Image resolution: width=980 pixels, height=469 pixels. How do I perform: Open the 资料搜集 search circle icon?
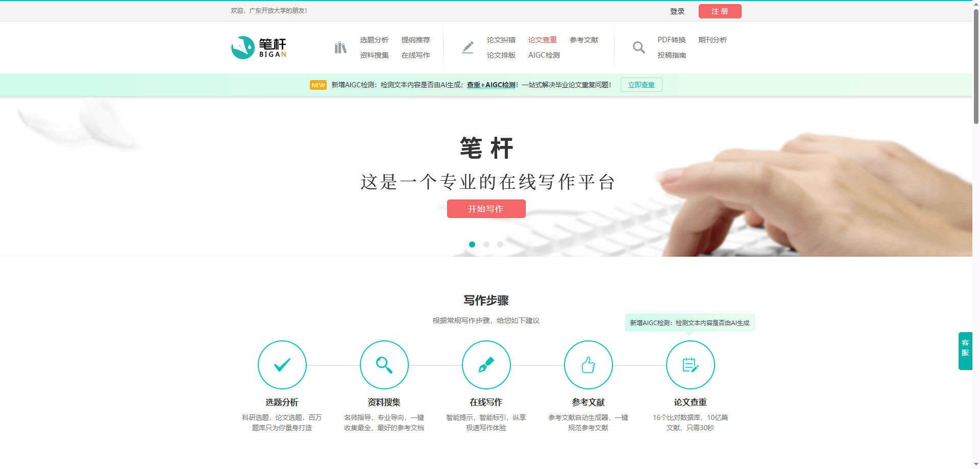pyautogui.click(x=384, y=365)
